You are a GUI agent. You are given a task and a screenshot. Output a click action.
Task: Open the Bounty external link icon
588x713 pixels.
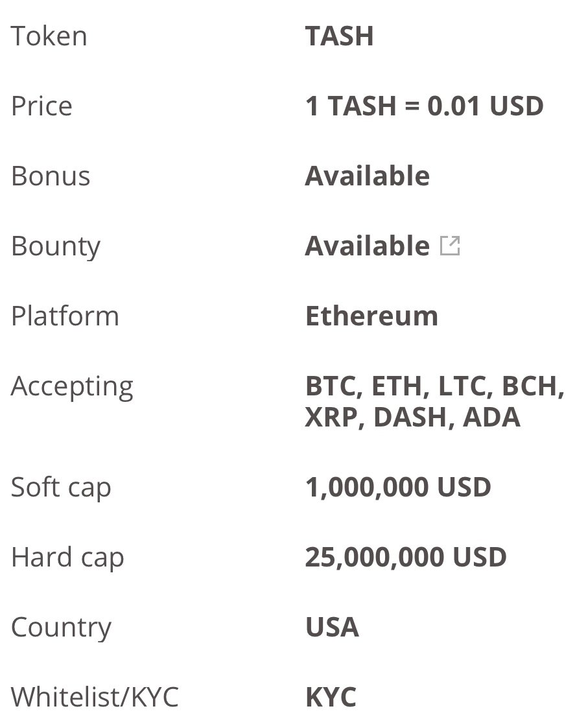450,246
